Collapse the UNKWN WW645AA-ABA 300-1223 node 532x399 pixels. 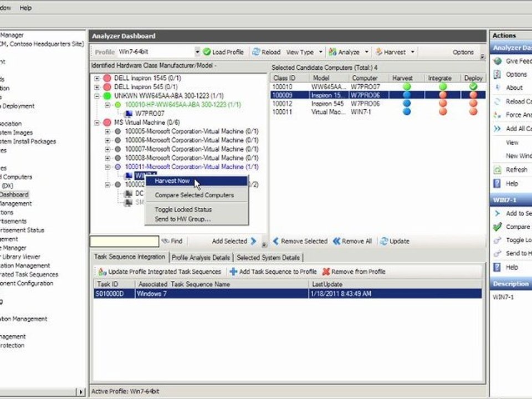[97, 96]
